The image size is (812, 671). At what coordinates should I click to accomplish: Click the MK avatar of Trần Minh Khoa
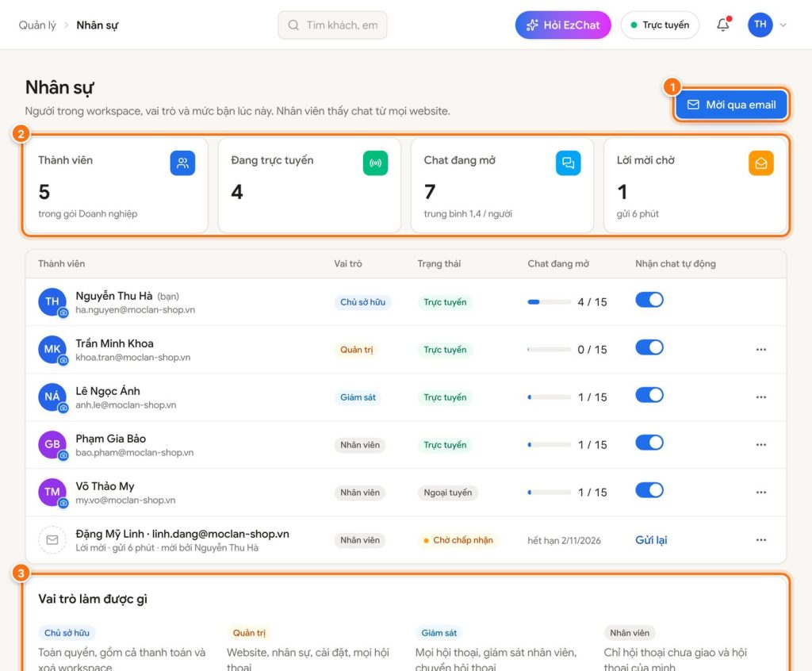[x=52, y=350]
